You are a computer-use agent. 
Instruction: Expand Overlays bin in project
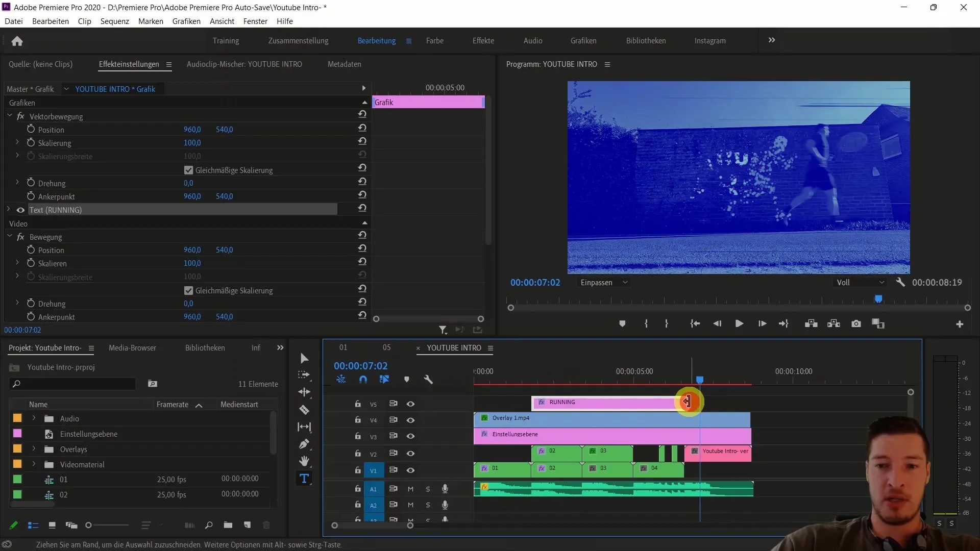pyautogui.click(x=34, y=449)
